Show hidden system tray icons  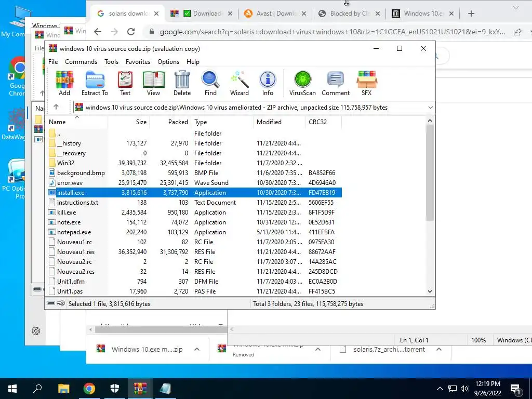pos(440,389)
